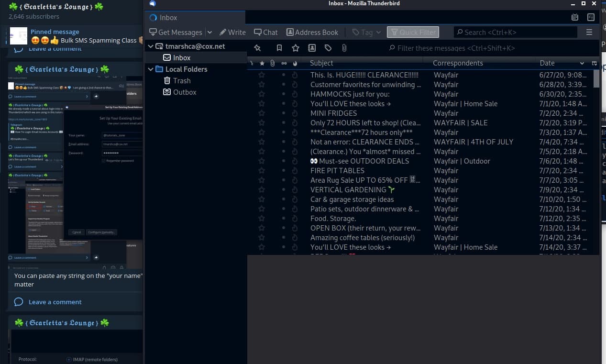Screen dimensions: 606x364
Task: Filter messages by tags in quick filter bar
Action: point(328,48)
